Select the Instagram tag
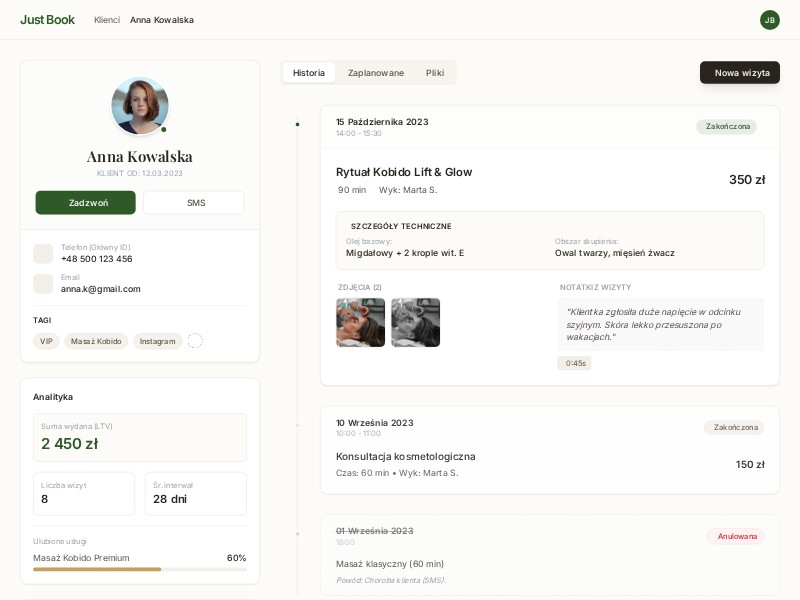 157,341
